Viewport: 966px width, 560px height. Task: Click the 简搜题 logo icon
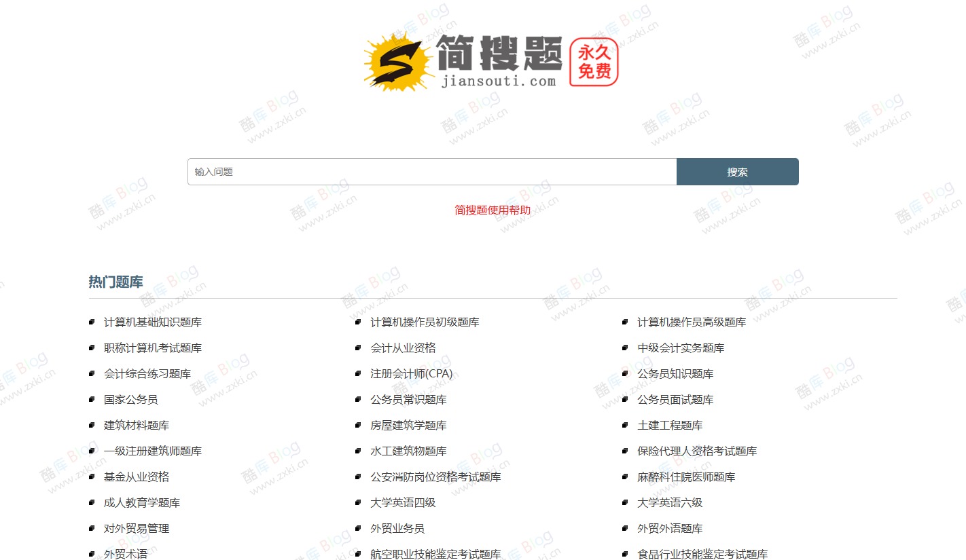(x=396, y=60)
